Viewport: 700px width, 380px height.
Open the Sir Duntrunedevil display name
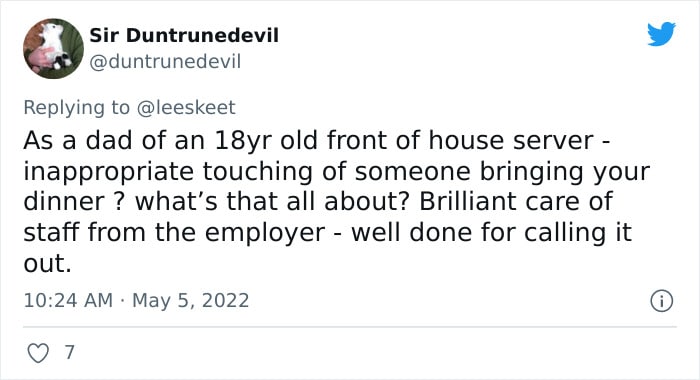point(184,35)
